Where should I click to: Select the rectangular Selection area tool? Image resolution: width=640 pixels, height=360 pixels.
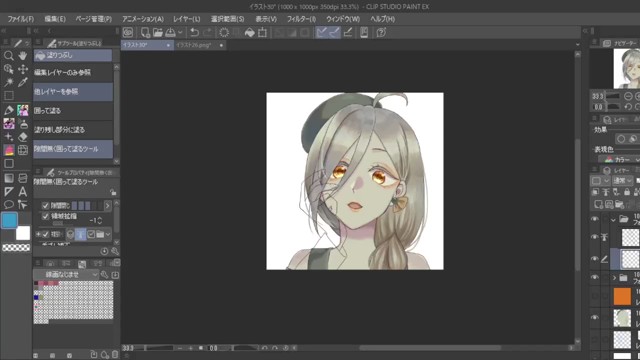tap(9, 96)
